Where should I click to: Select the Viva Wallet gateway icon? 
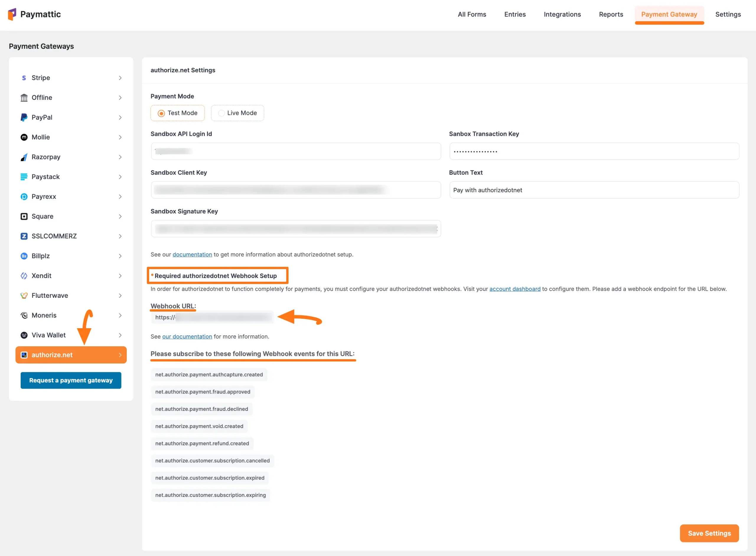24,335
